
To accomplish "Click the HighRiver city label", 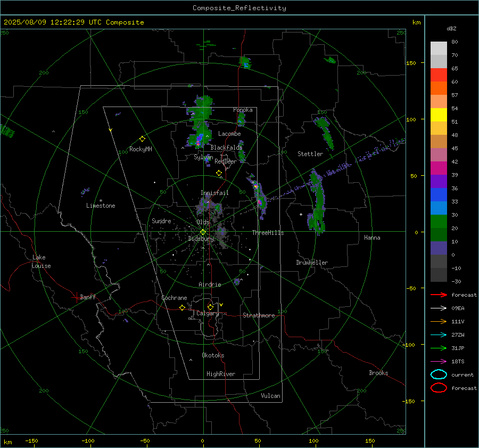I will (221, 374).
